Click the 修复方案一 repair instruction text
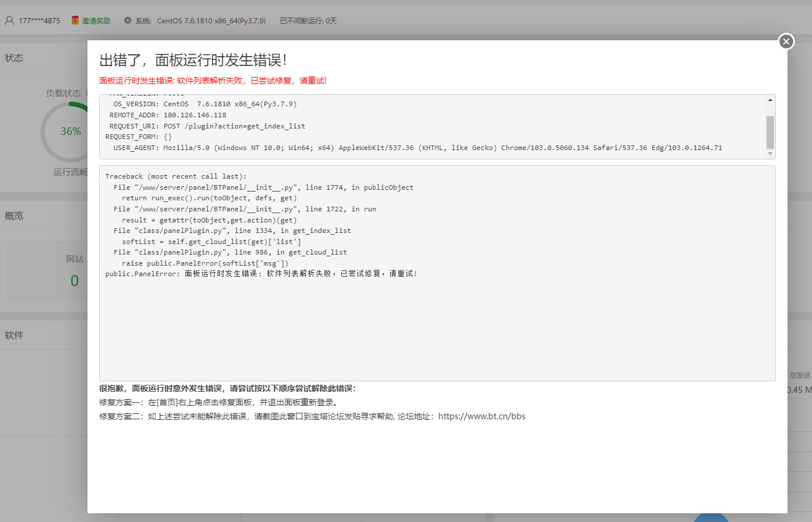 point(220,402)
